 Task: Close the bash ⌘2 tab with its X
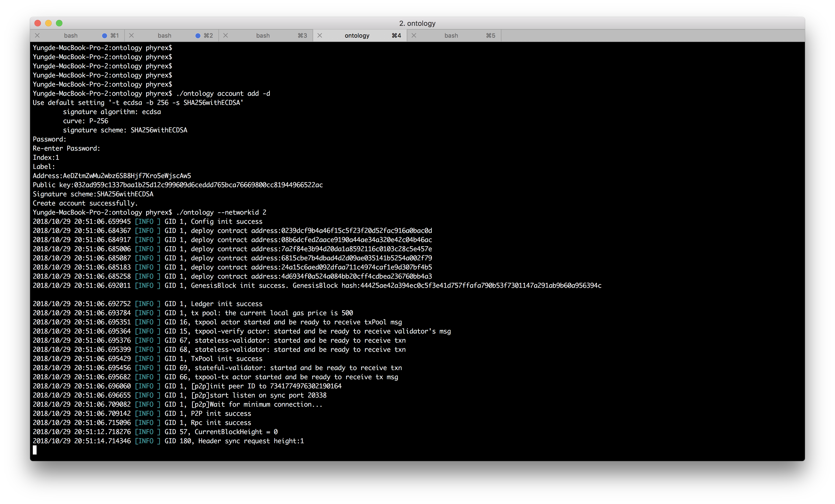pyautogui.click(x=132, y=36)
